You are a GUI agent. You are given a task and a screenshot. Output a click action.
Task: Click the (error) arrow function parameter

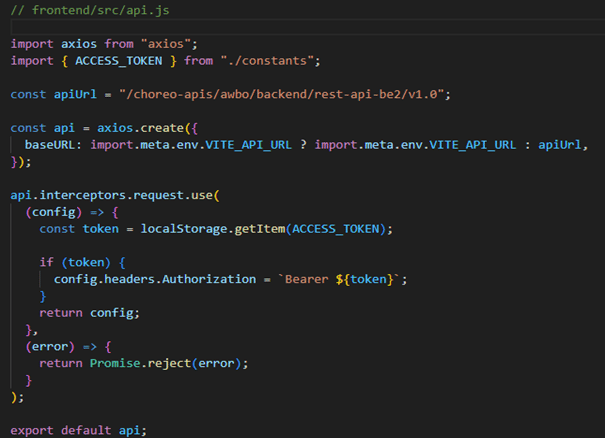click(50, 347)
